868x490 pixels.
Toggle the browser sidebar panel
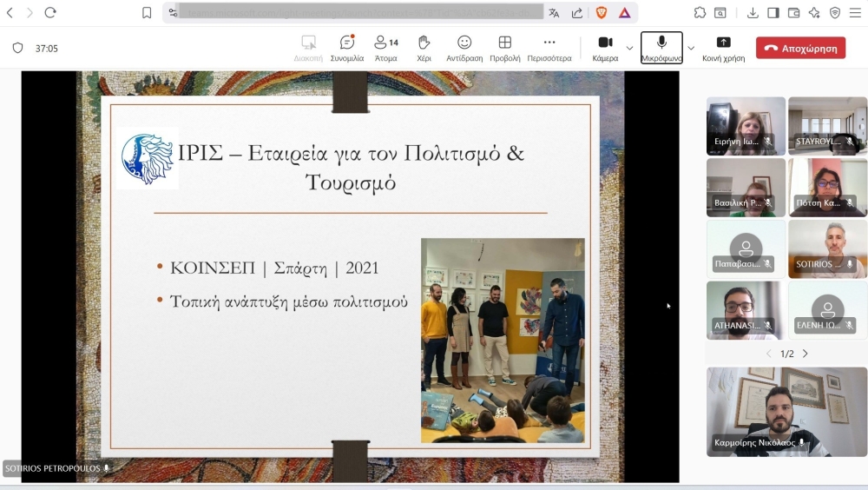tap(773, 12)
